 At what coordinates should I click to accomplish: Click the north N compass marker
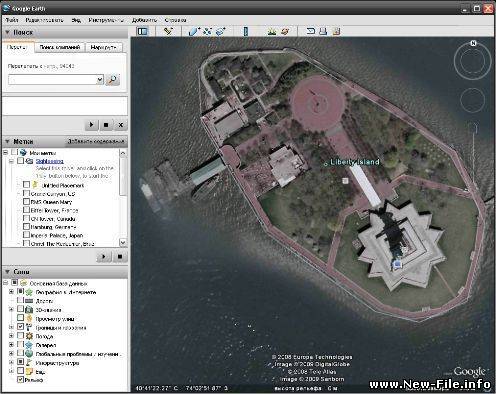coord(473,43)
